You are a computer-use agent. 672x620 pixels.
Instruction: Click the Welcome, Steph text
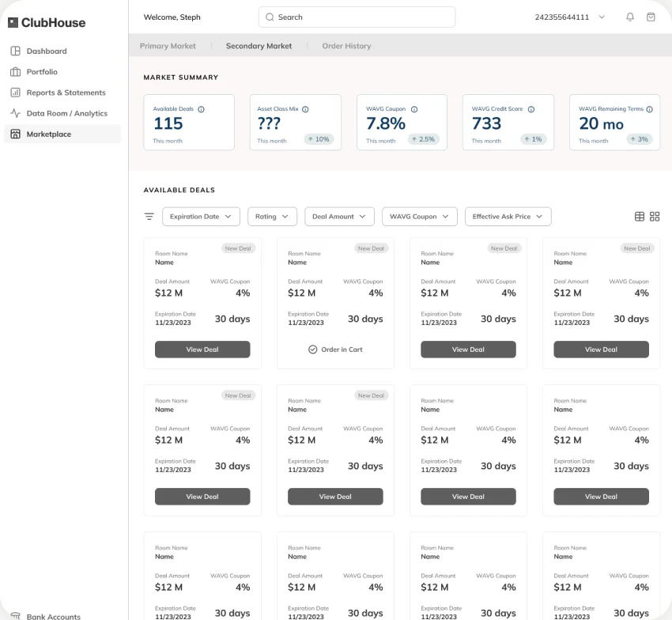pos(172,17)
